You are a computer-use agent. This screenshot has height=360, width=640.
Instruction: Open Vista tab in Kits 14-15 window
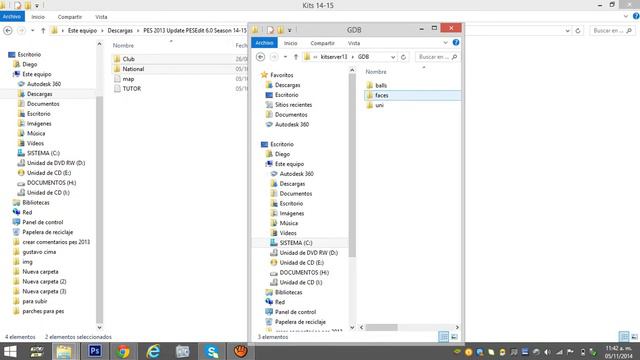point(101,17)
